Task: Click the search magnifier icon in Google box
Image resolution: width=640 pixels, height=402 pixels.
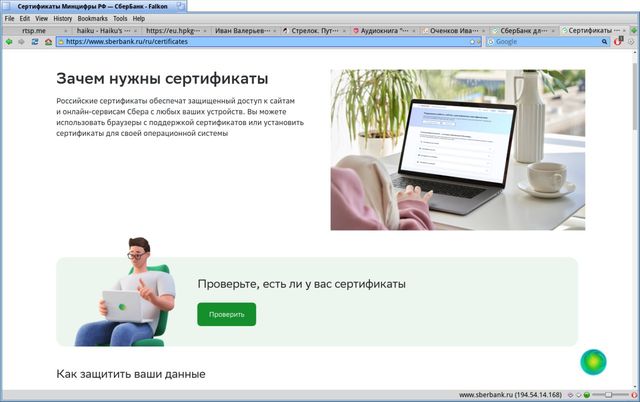Action: coord(604,42)
